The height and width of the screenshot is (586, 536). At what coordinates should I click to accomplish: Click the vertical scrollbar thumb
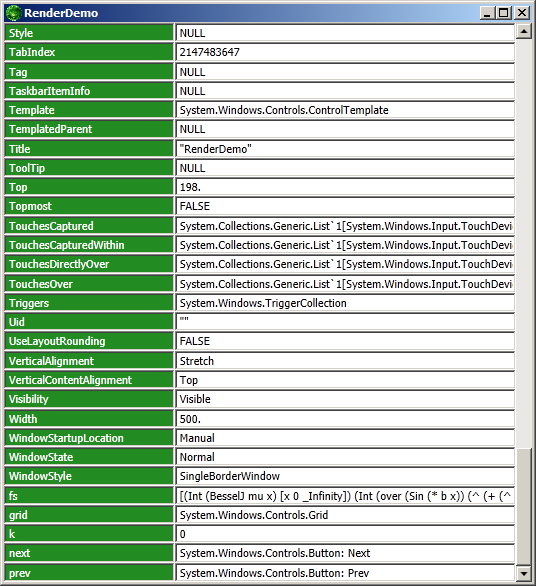click(x=524, y=507)
